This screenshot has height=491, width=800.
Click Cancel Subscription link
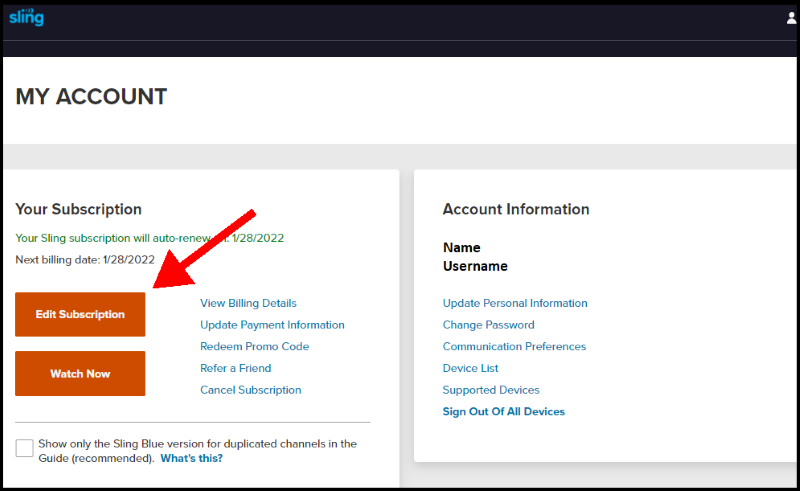[251, 390]
